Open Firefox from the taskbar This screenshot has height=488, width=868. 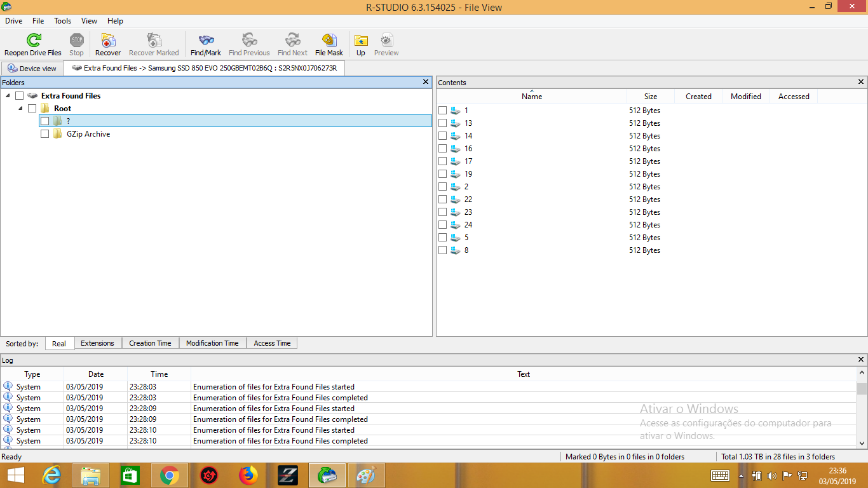[x=248, y=475]
